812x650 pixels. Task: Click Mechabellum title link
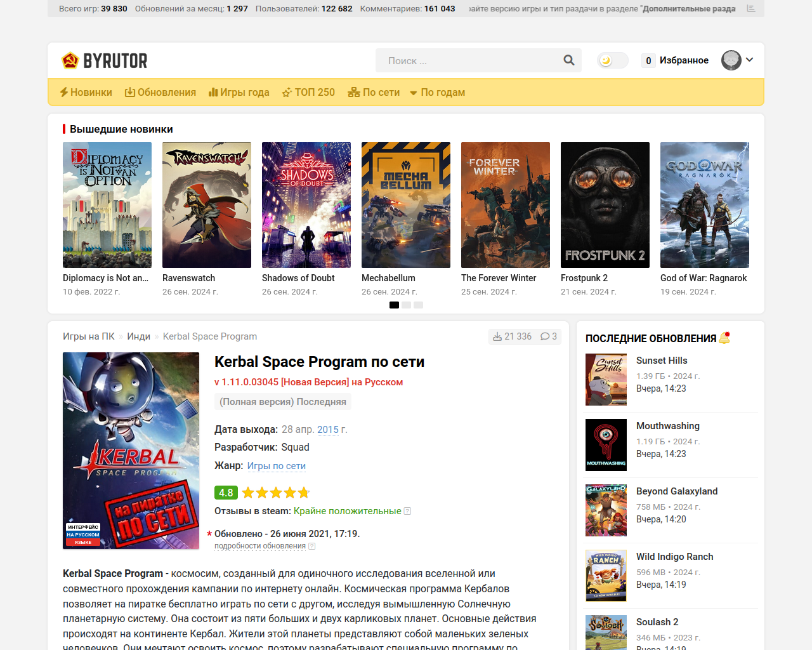click(x=388, y=278)
